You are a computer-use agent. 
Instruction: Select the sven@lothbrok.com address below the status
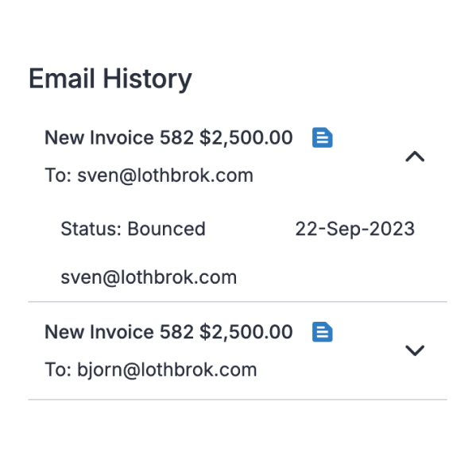point(149,277)
